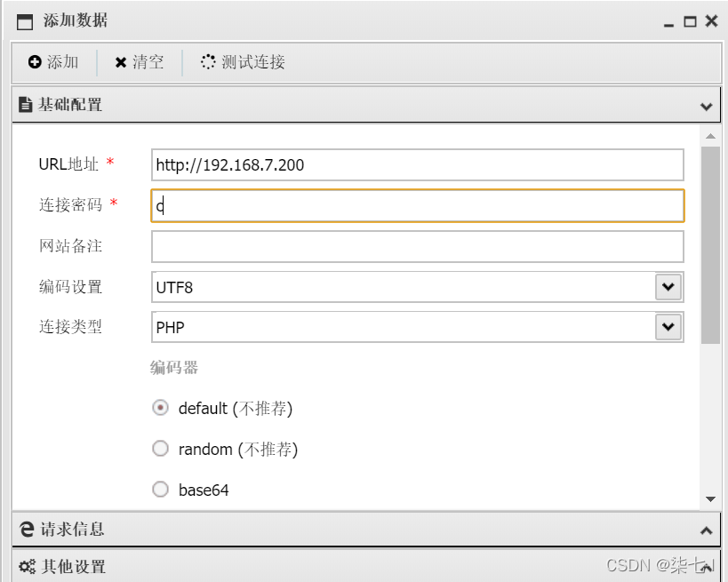Click the gears icon beside 其他设置

pyautogui.click(x=27, y=566)
